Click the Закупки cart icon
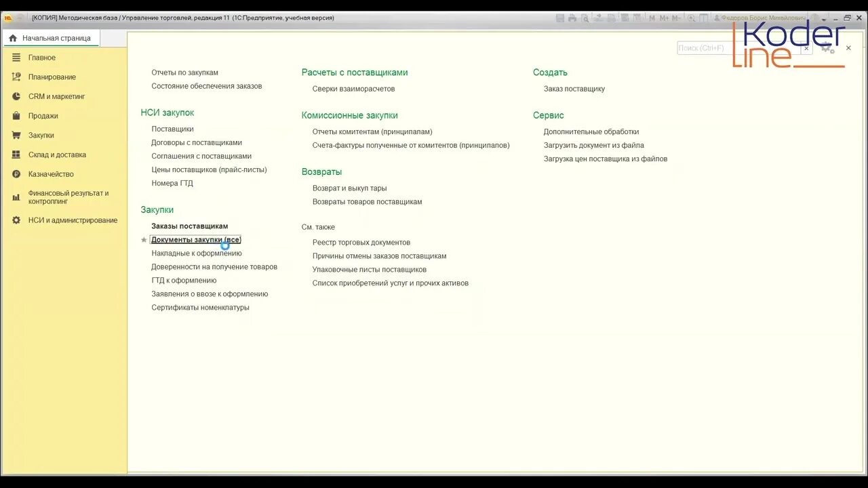Image resolution: width=868 pixels, height=488 pixels. [16, 136]
